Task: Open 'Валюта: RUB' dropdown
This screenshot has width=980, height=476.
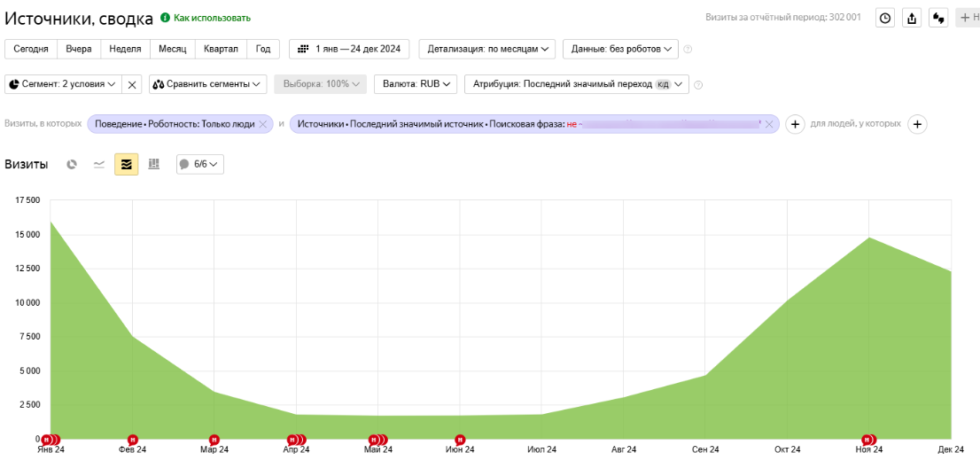Action: (416, 84)
